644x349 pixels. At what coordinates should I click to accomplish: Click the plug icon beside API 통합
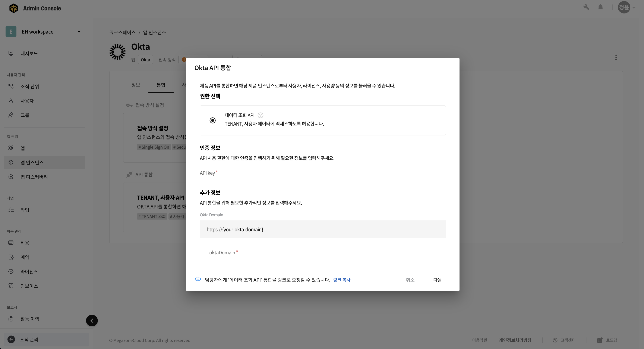coord(129,174)
